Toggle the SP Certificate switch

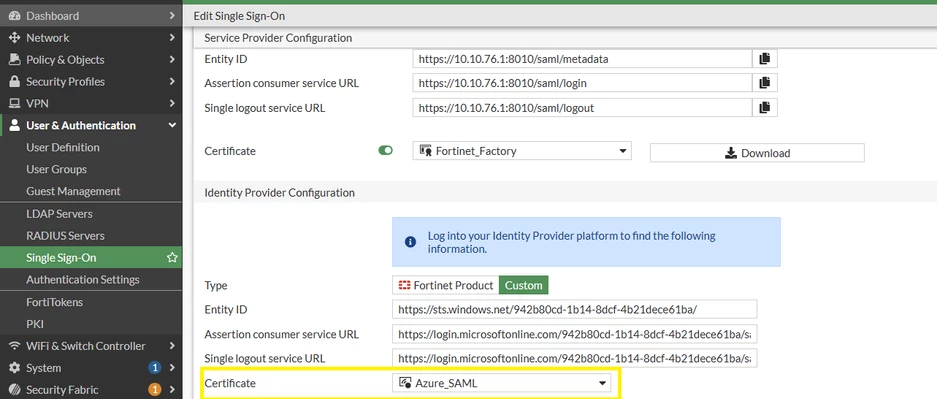point(385,151)
